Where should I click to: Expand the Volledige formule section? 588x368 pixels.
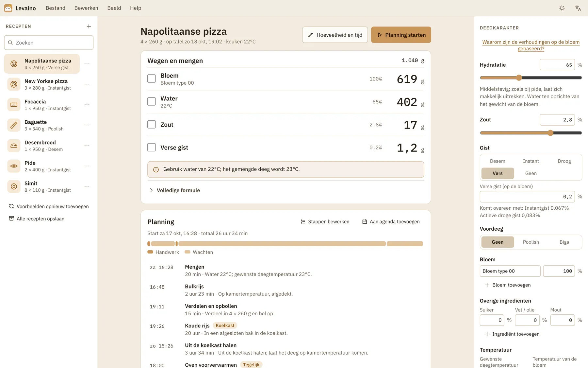pyautogui.click(x=174, y=190)
